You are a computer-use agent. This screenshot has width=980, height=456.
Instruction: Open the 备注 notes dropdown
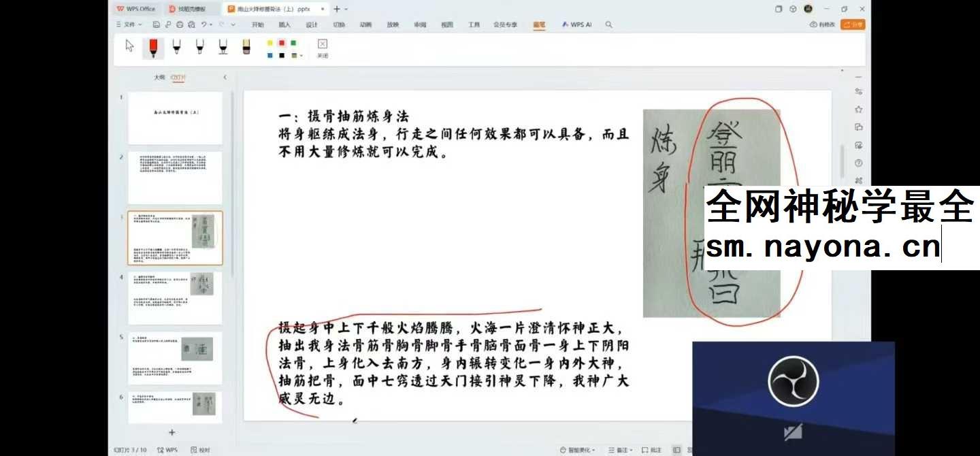pyautogui.click(x=620, y=450)
